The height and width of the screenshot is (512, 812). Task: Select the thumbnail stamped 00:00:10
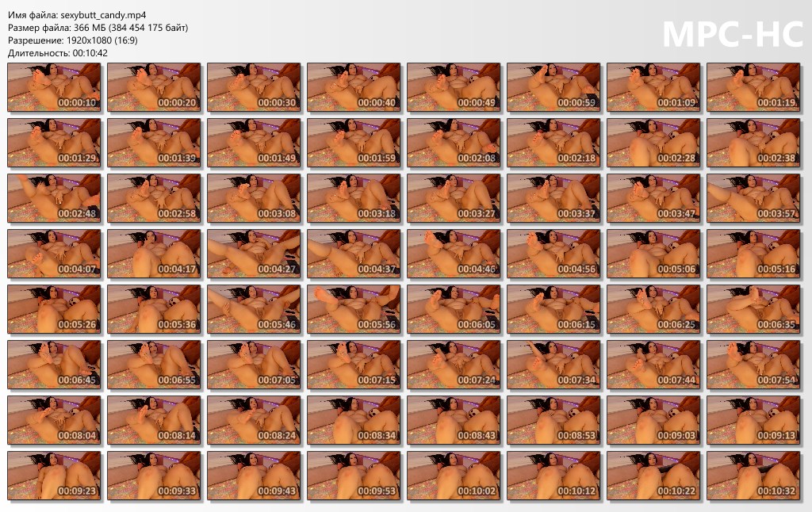point(54,87)
